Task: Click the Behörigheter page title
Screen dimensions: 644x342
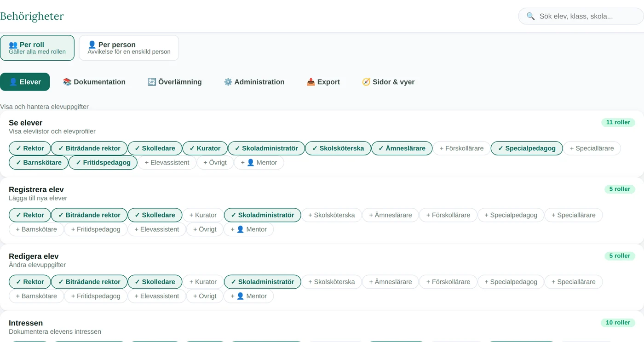Action: click(32, 16)
